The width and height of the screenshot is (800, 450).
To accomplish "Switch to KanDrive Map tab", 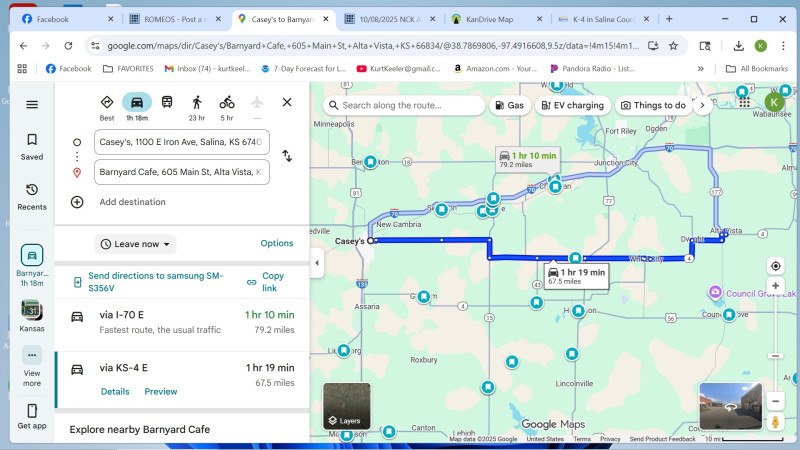I will click(x=496, y=19).
